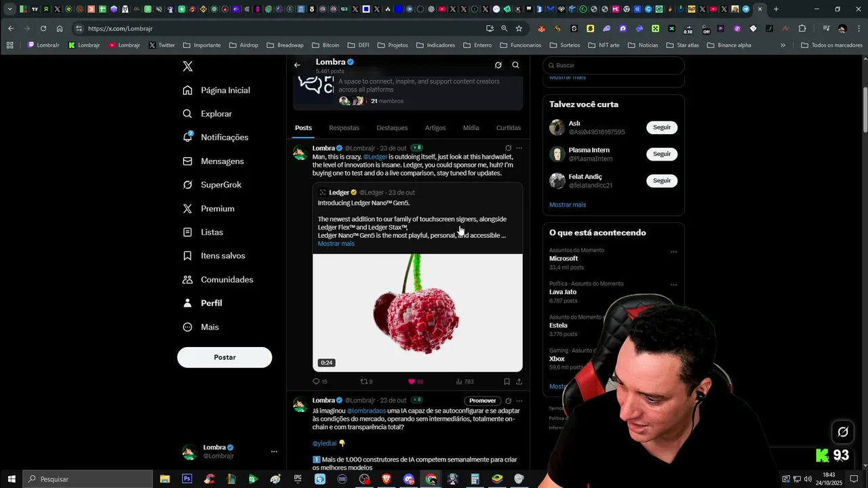Image resolution: width=868 pixels, height=488 pixels.
Task: Open the browser zoom magnifier icon
Action: pyautogui.click(x=504, y=28)
